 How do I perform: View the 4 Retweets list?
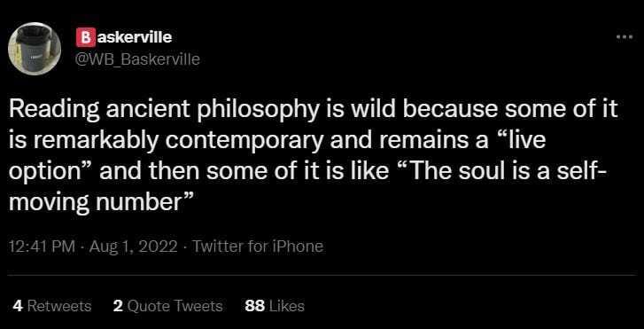coord(52,306)
